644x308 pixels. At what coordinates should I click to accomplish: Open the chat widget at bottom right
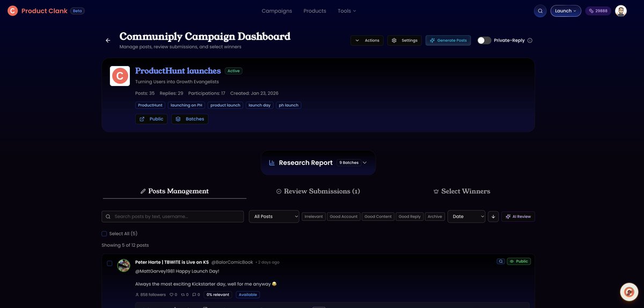click(629, 291)
